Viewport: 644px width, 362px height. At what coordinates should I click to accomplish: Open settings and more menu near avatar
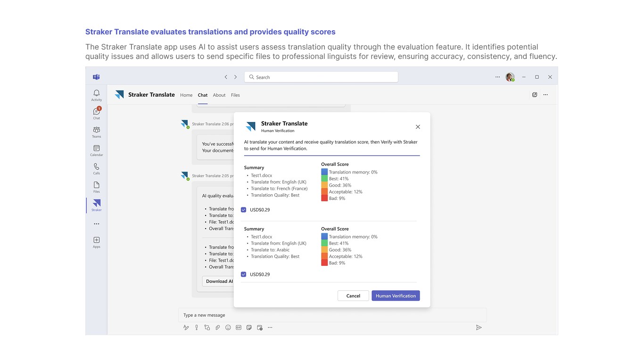click(497, 77)
